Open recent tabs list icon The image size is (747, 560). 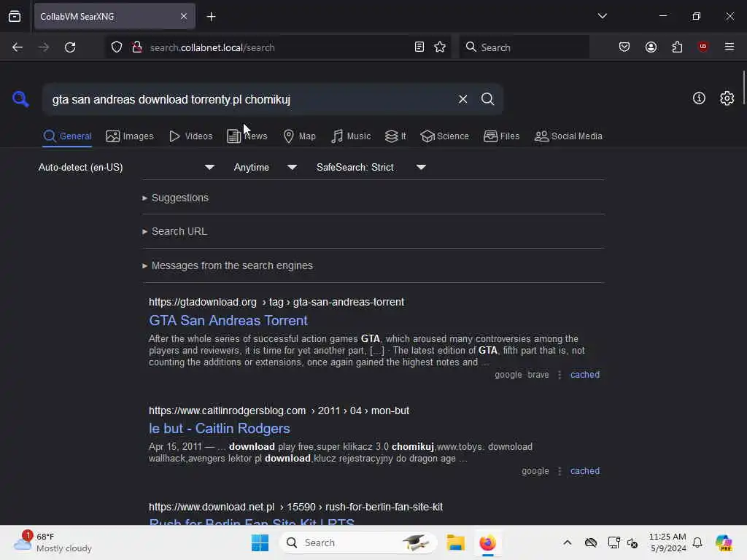click(x=15, y=17)
